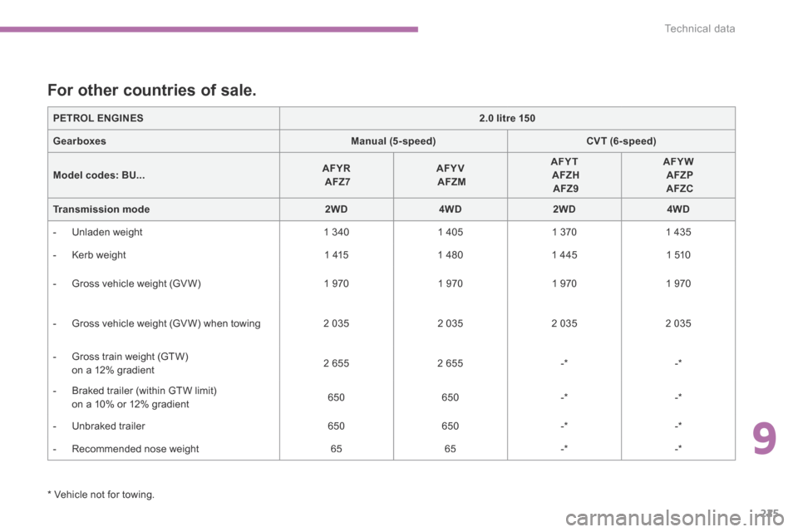Click the 'For other countries of sale.' heading
This screenshot has height=532, width=798.
coord(151,90)
